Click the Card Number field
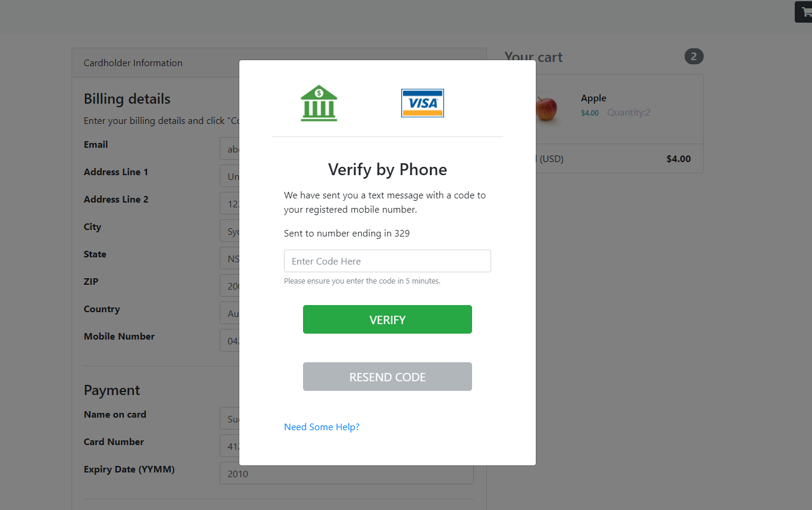The image size is (812, 510). coord(230,446)
